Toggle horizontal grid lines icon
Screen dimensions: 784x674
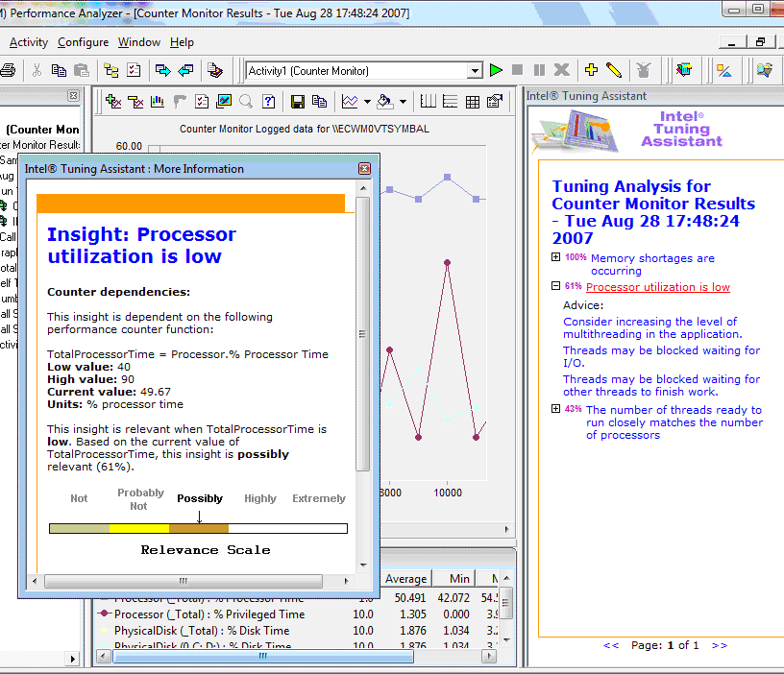(x=450, y=102)
